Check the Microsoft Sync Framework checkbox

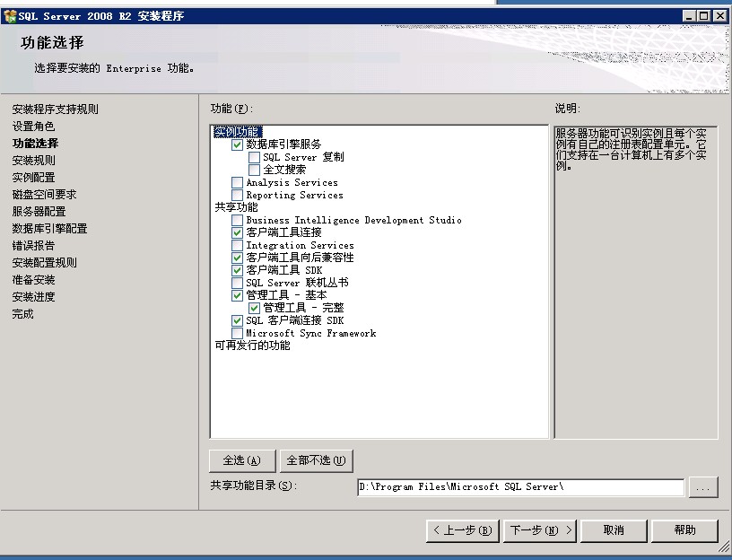click(x=237, y=333)
